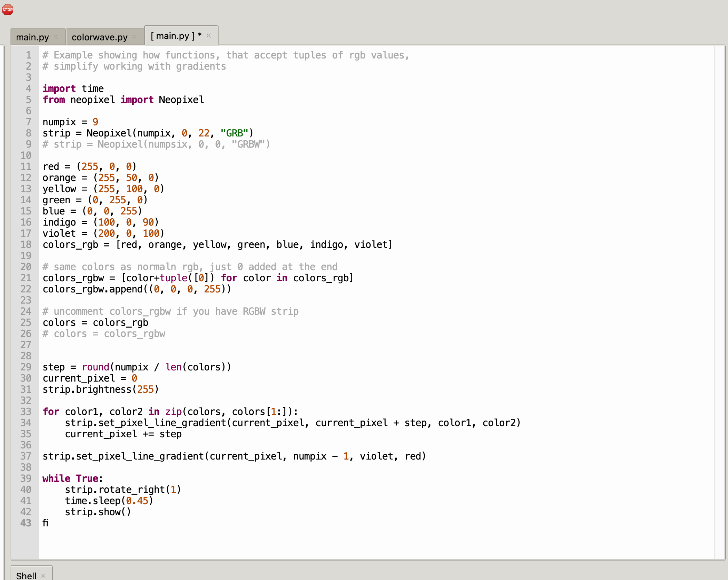Click the 'current_pixel = 0' line
The height and width of the screenshot is (580, 728).
pos(90,378)
